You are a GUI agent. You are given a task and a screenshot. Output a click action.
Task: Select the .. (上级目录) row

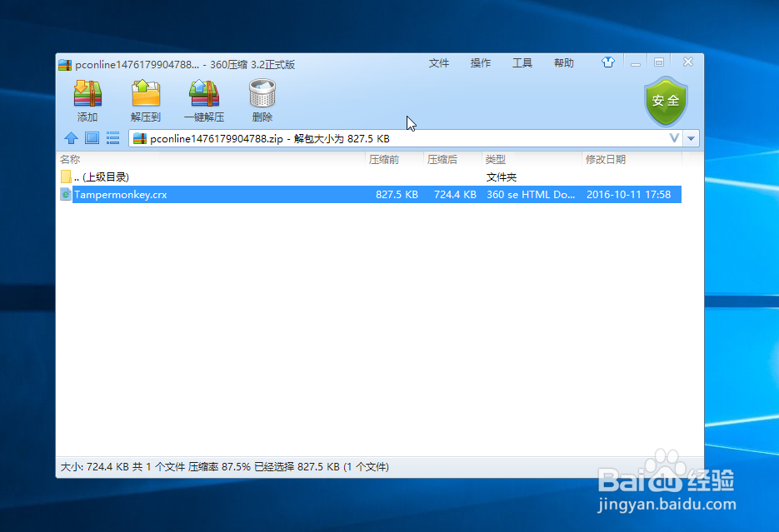pyautogui.click(x=370, y=177)
